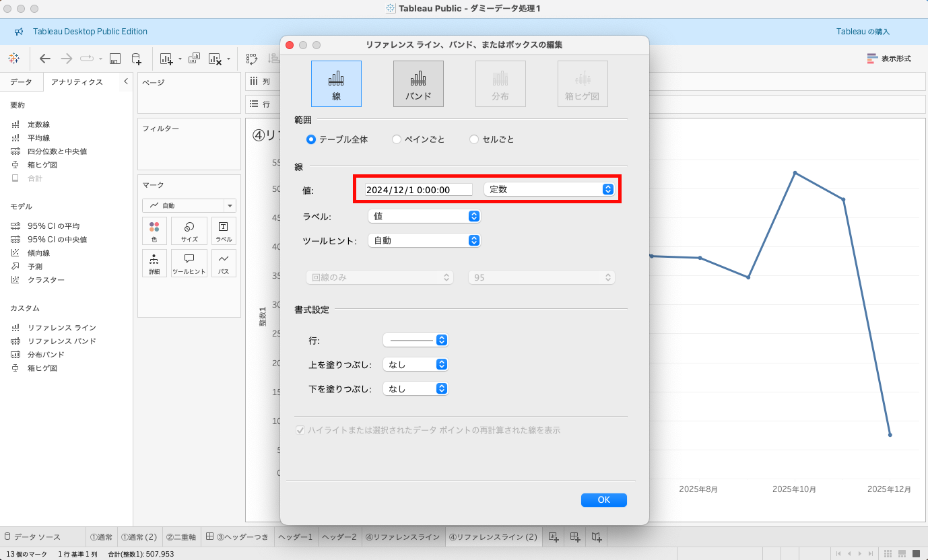The height and width of the screenshot is (560, 928).
Task: Click the ツールヒント marks button
Action: [x=189, y=263]
